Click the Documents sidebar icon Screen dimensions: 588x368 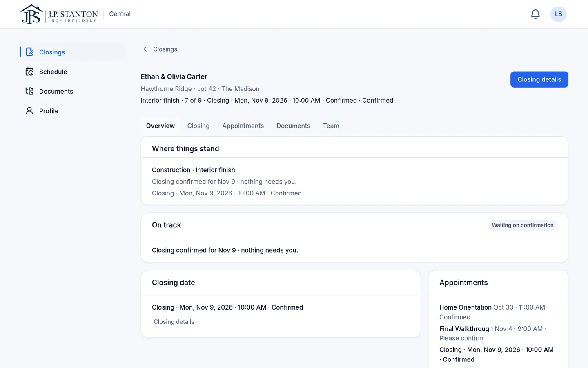29,91
